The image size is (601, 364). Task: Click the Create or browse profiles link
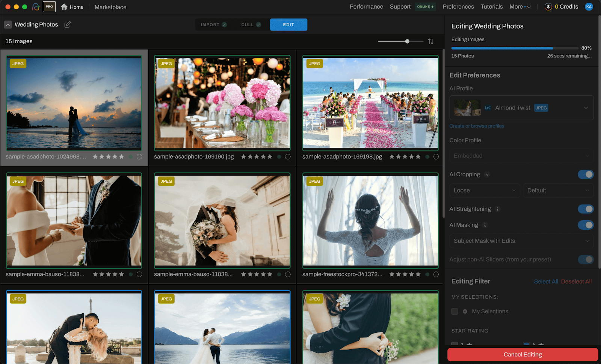477,126
